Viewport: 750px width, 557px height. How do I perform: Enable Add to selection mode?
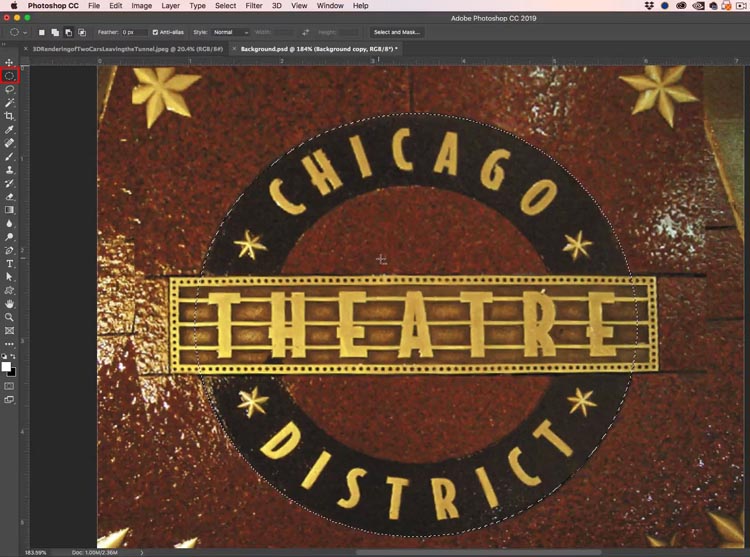coord(54,32)
